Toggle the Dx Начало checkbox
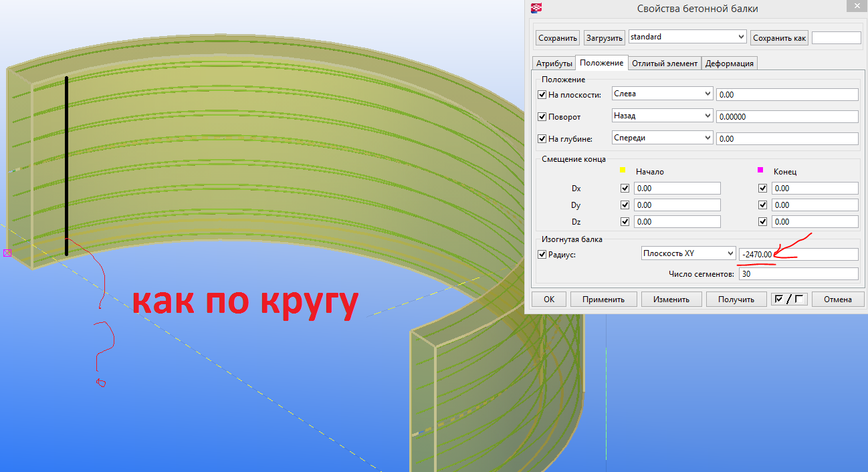Viewport: 868px width, 472px height. pyautogui.click(x=625, y=189)
